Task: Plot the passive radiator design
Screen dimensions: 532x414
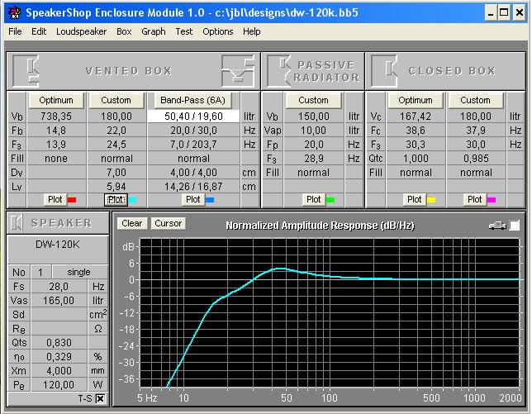Action: [x=313, y=199]
